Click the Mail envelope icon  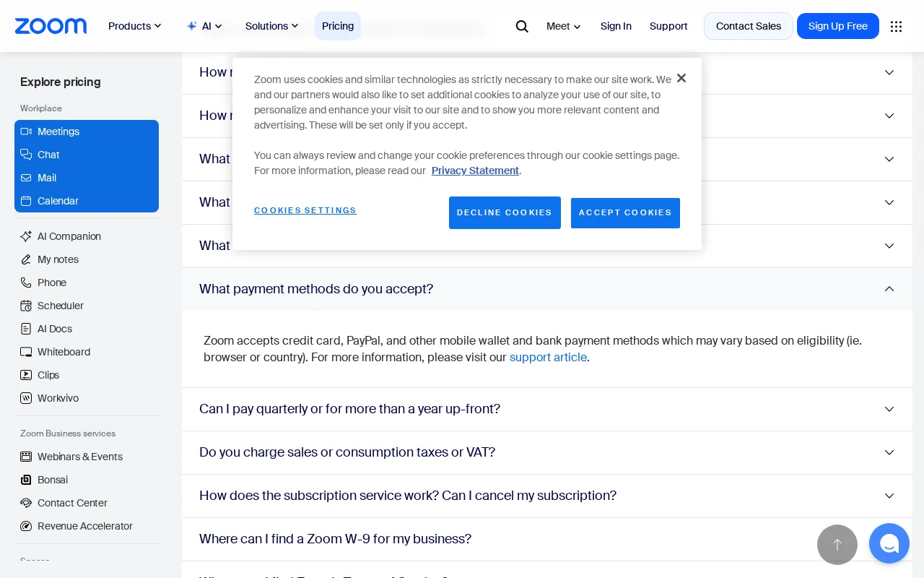tap(26, 178)
